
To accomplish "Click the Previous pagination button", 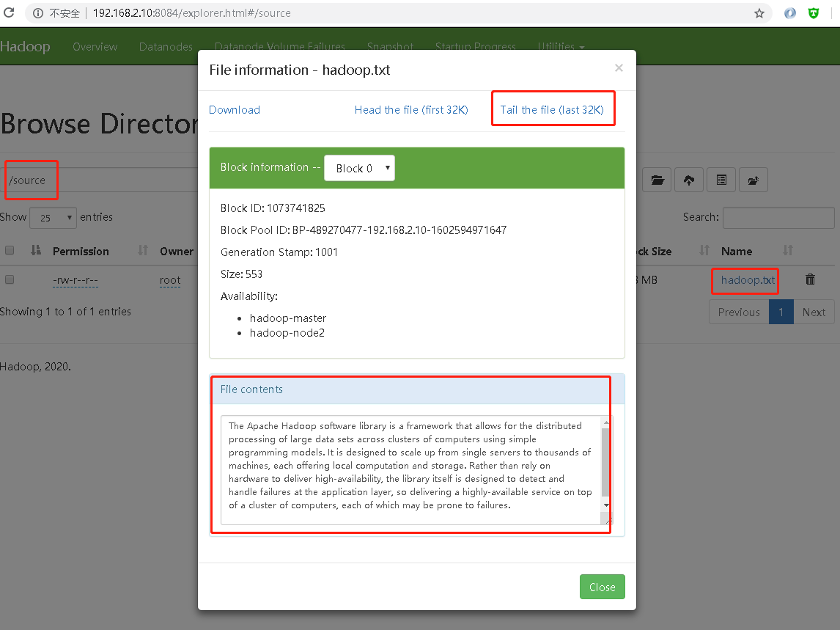I will 739,312.
